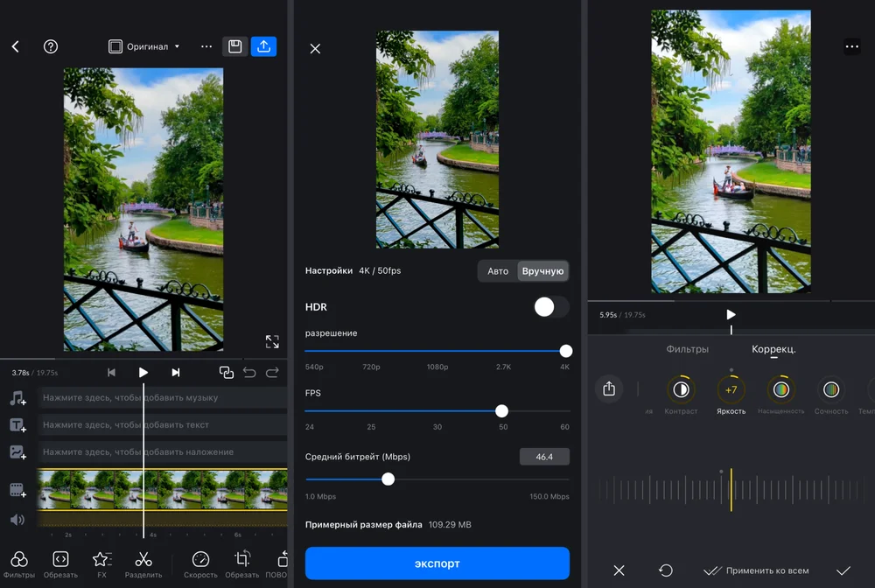Click the save project disk icon
Screen dimensions: 875x588
(234, 46)
